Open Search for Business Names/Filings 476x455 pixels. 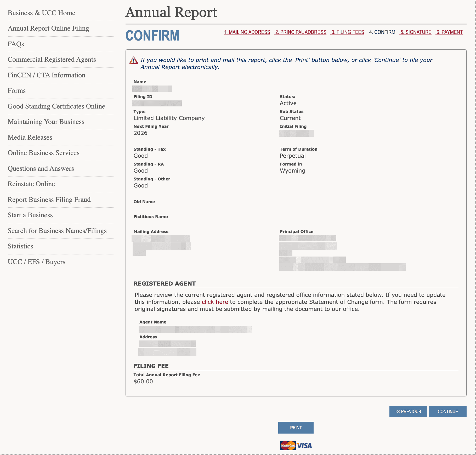coord(57,231)
